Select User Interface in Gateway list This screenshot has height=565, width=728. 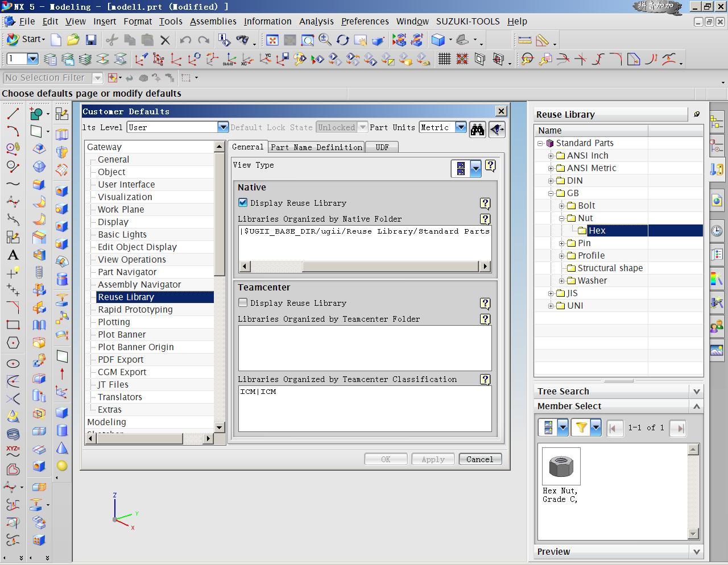pos(126,185)
